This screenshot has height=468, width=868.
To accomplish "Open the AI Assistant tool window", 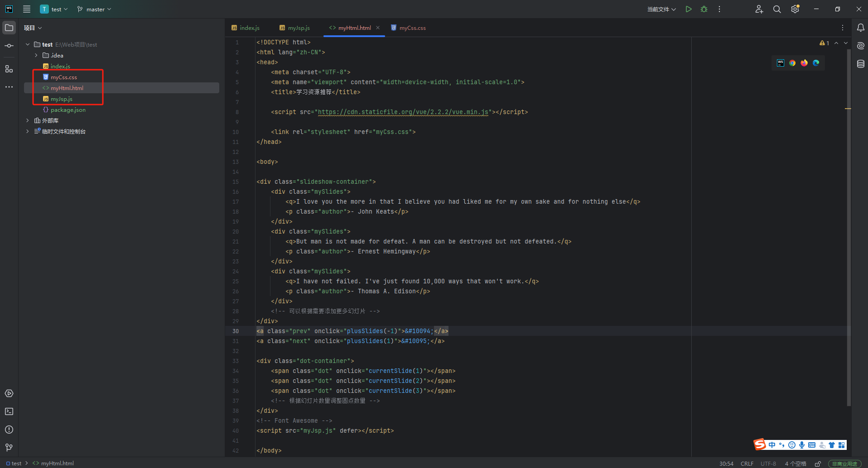I will tap(861, 46).
